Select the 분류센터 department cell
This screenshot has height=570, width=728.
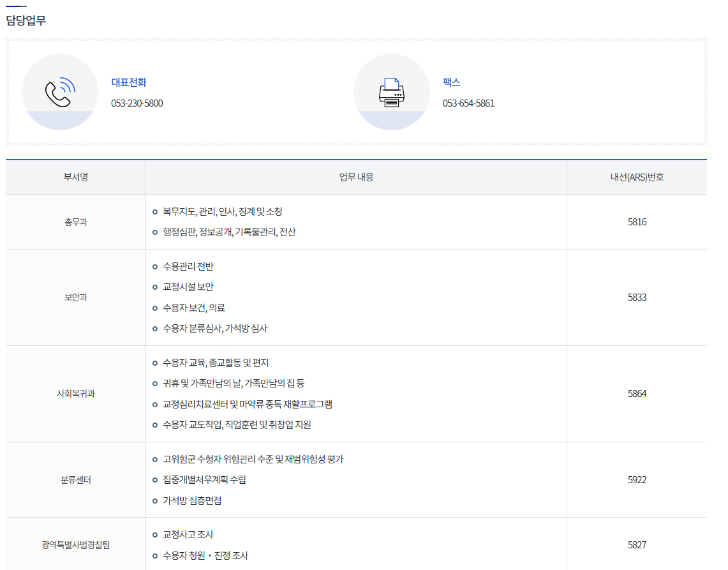tap(76, 480)
